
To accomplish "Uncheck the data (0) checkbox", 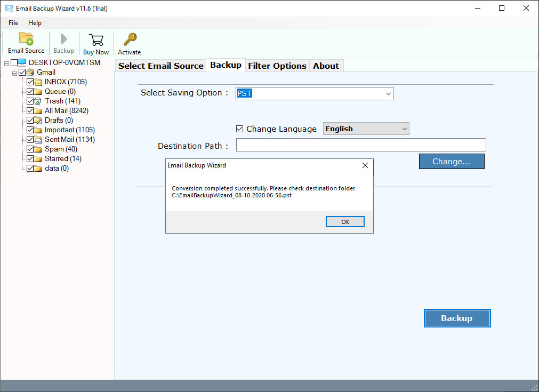I will tap(30, 169).
